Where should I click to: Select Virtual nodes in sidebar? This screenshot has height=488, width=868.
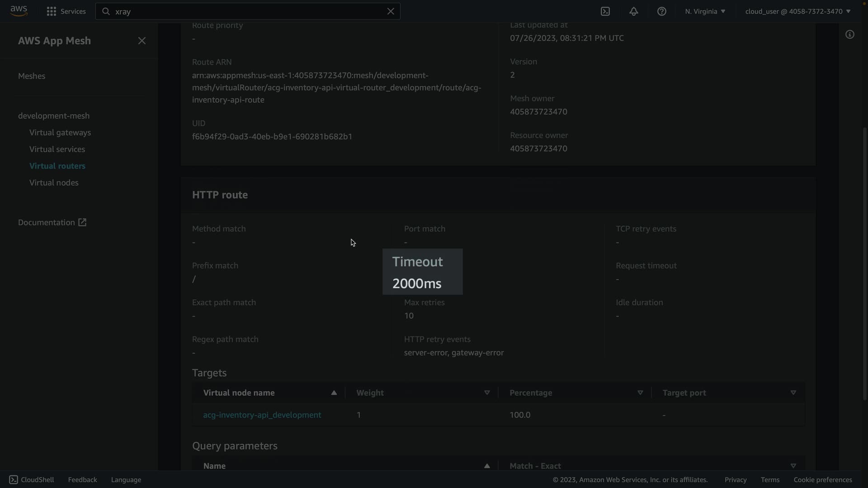pos(54,183)
